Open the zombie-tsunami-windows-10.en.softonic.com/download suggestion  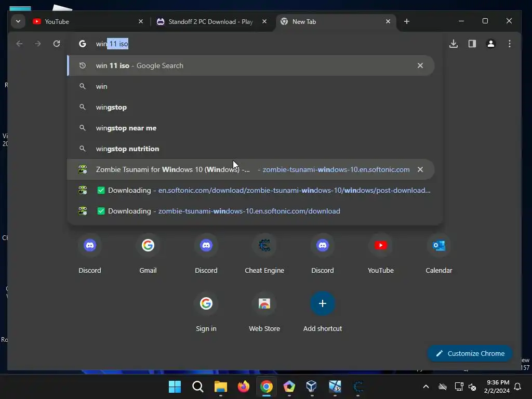coord(251,211)
